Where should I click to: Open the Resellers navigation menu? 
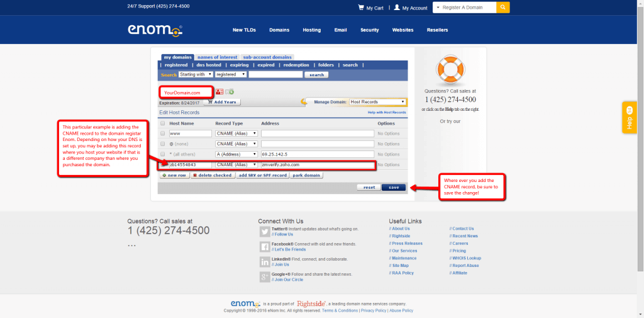pyautogui.click(x=438, y=30)
